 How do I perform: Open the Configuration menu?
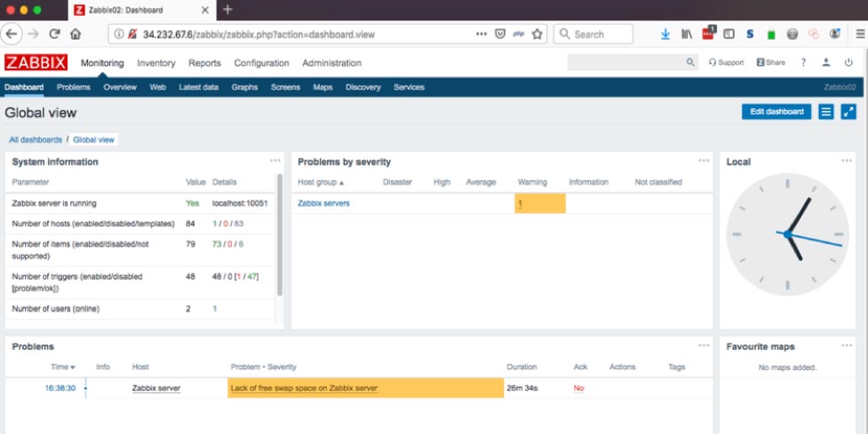[x=261, y=63]
